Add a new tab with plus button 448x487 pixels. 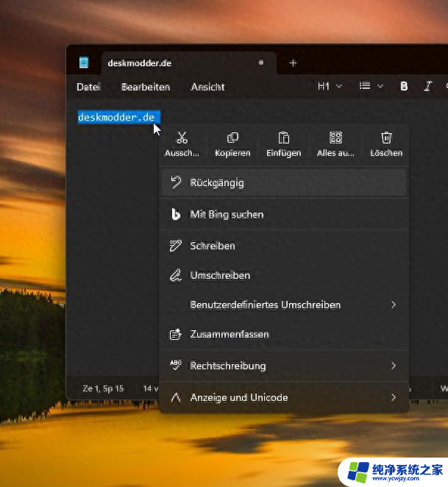(293, 63)
